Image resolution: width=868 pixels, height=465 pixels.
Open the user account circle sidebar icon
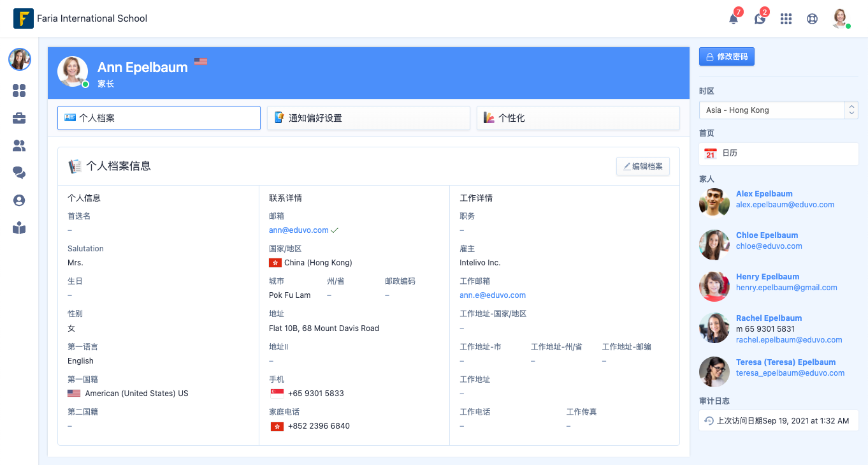pyautogui.click(x=19, y=200)
